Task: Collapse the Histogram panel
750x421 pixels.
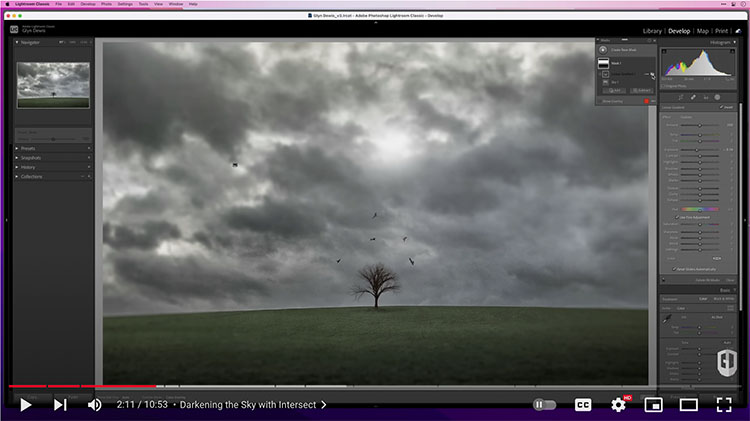Action: tap(735, 43)
